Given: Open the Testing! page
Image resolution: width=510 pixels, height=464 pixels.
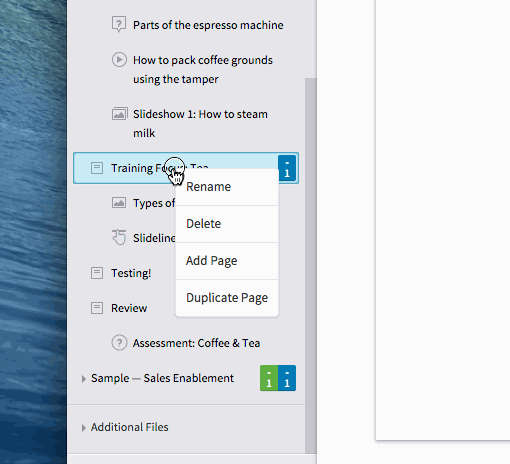Looking at the screenshot, I should (131, 273).
